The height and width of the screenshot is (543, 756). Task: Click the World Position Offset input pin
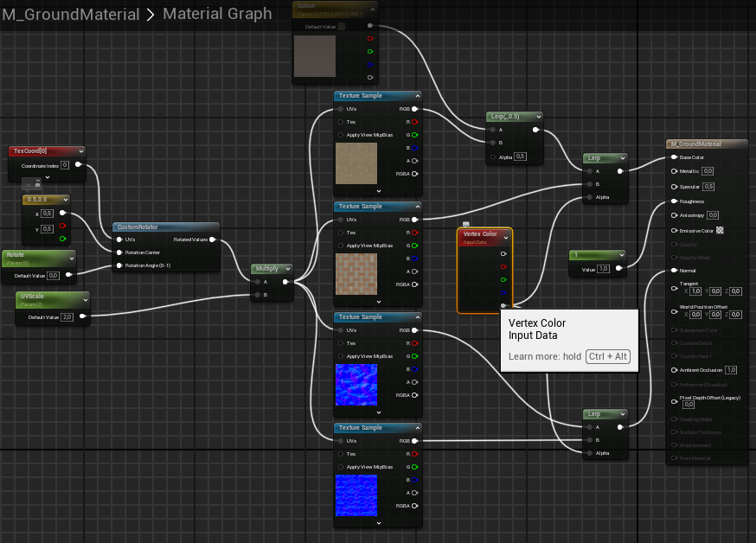point(674,308)
